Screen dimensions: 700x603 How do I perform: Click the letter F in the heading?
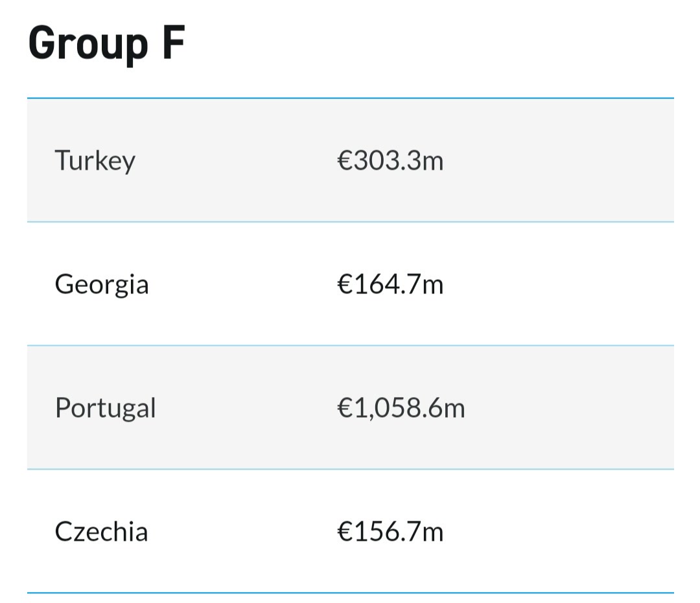click(x=174, y=42)
